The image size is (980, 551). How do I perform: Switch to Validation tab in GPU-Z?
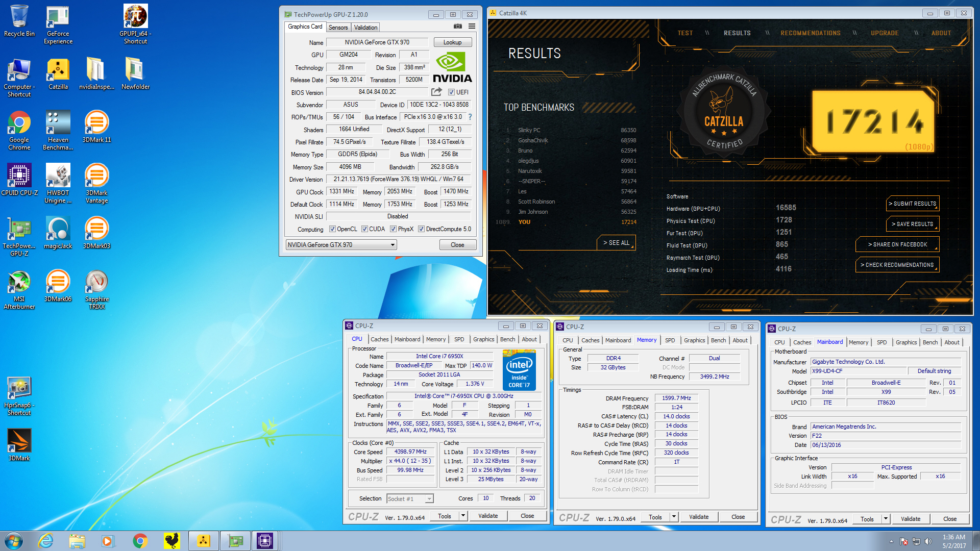[x=366, y=28]
